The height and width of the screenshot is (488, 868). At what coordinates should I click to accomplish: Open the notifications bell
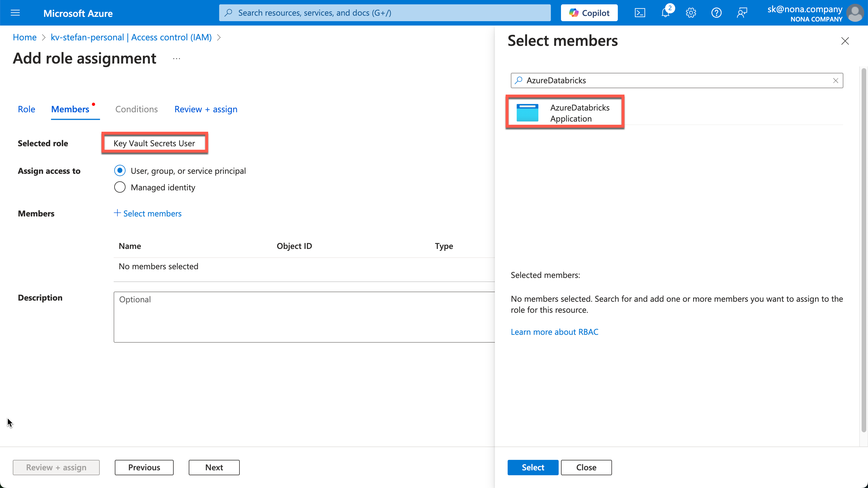pos(665,13)
